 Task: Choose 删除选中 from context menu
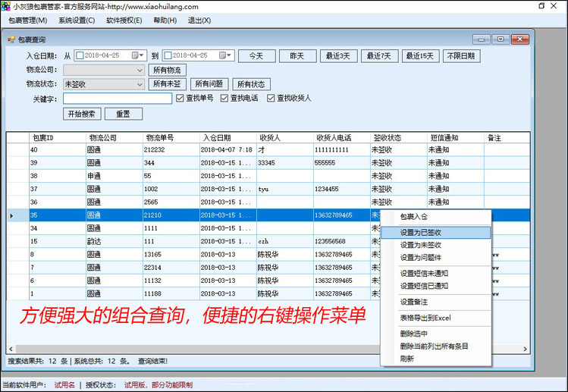coord(435,334)
